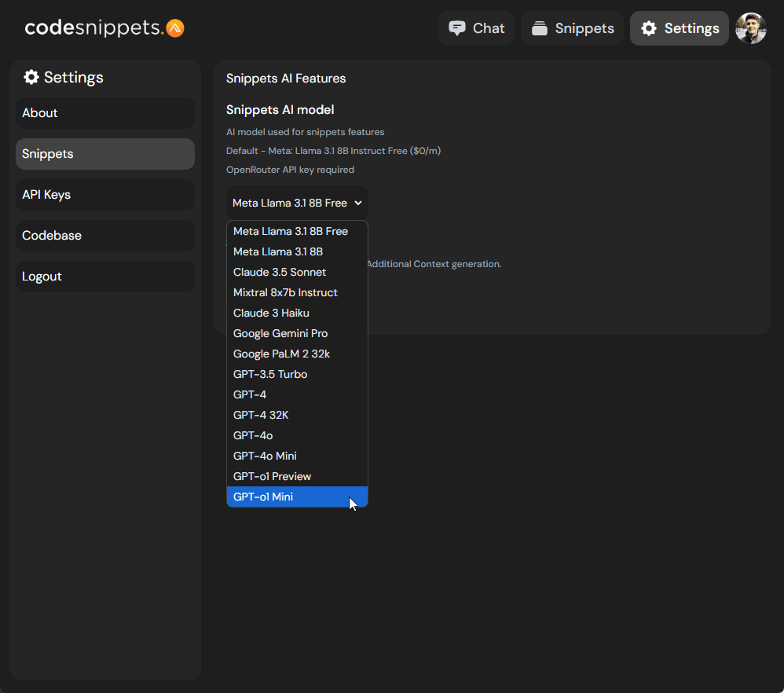Select the Snippets settings section in sidebar

tap(105, 154)
